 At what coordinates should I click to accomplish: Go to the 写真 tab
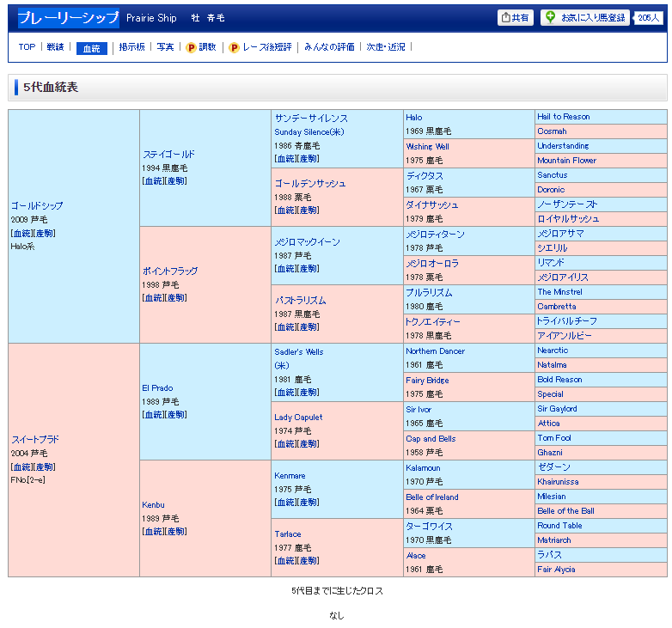[x=165, y=47]
